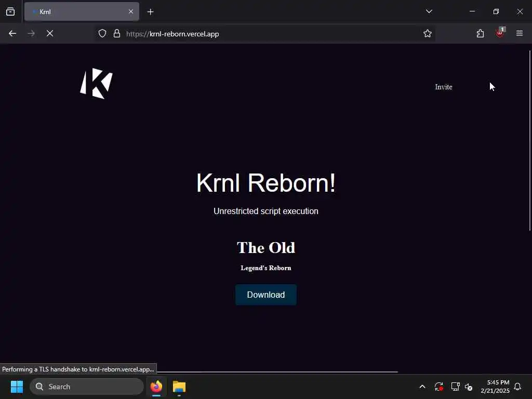Viewport: 532px width, 399px height.
Task: Click the page vertical scrollbar
Action: click(x=530, y=140)
